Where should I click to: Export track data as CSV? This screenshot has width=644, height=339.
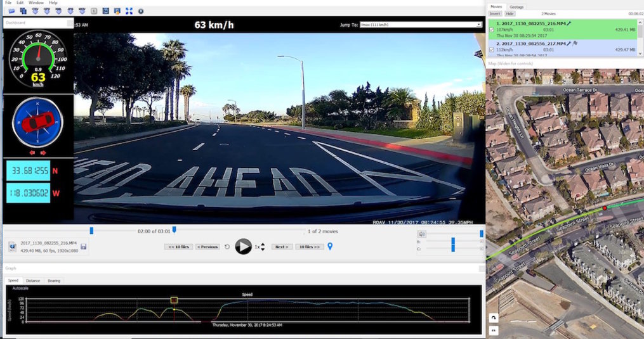point(36,11)
